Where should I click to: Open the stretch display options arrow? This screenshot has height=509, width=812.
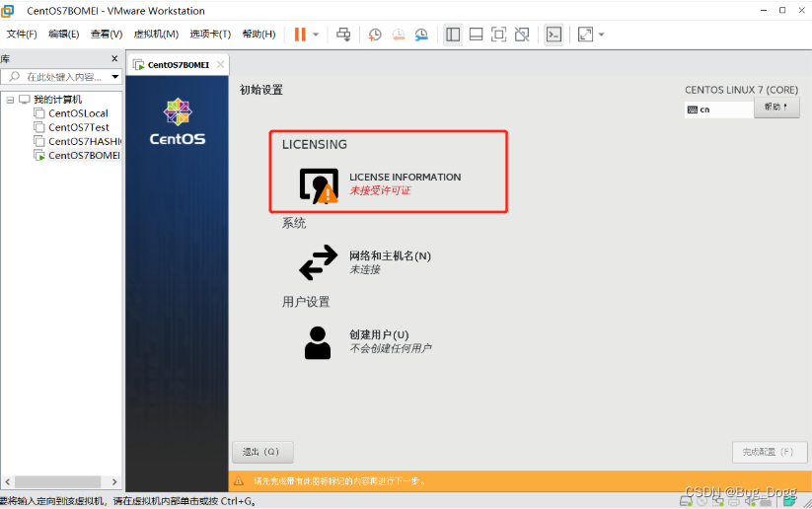coord(601,35)
